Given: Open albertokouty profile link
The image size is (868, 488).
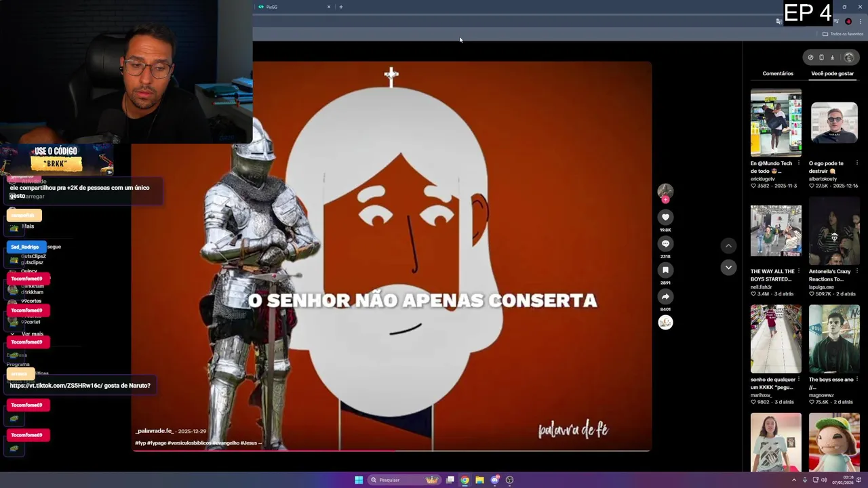Looking at the screenshot, I should (823, 179).
